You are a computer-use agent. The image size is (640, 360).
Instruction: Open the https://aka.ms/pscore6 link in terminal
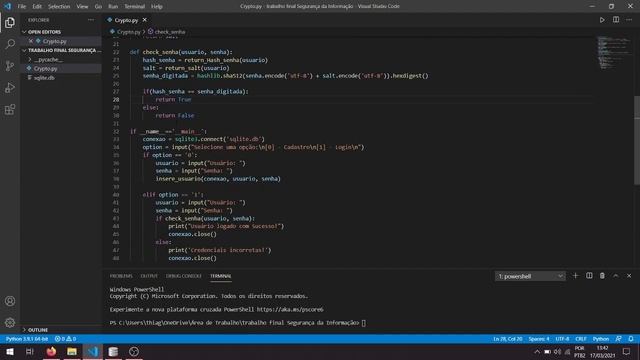(290, 309)
